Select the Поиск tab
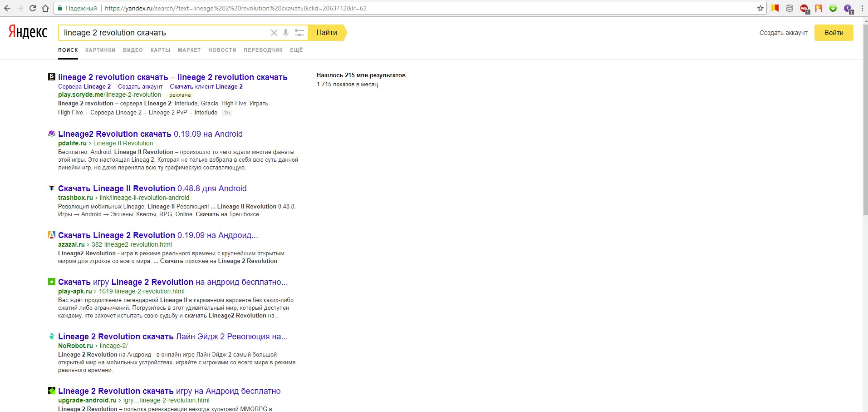This screenshot has width=868, height=412. coord(68,50)
